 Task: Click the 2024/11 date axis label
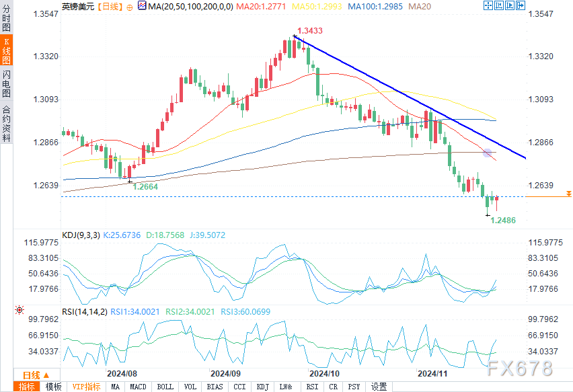[x=432, y=374]
